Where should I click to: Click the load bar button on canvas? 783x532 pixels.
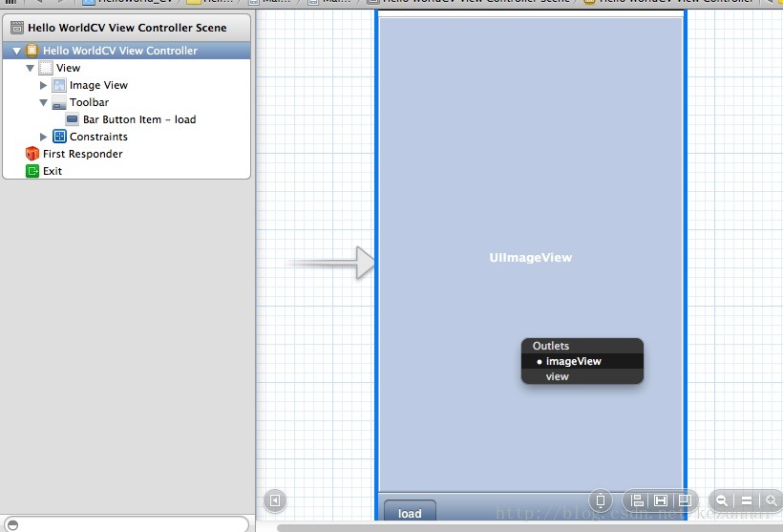[410, 512]
